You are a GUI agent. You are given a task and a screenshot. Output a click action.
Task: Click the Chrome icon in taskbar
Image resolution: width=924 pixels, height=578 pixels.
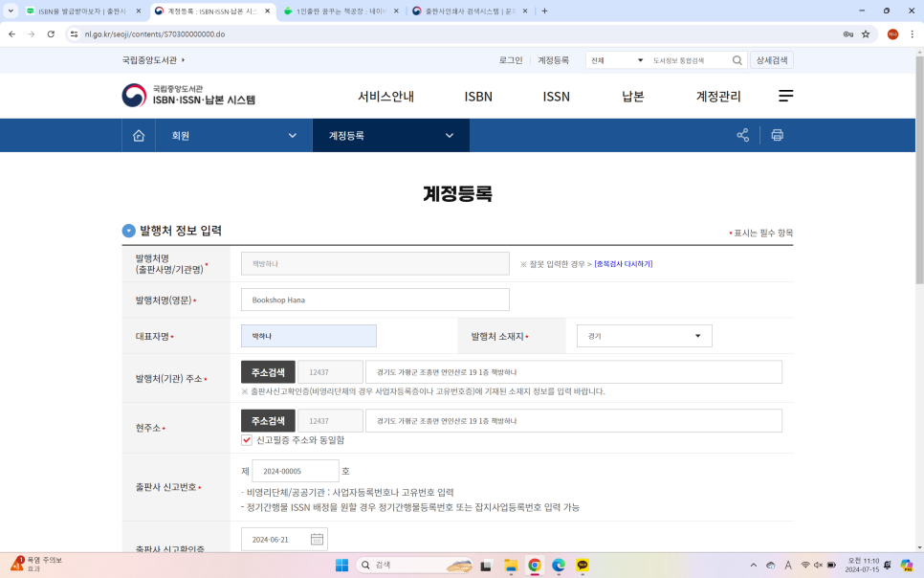tap(535, 565)
